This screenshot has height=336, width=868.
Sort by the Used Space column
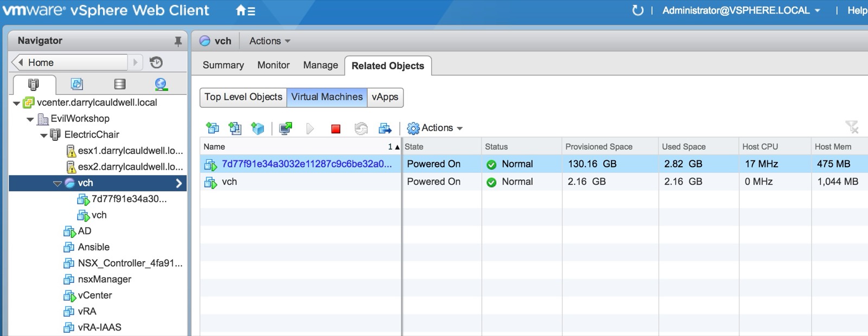(699, 146)
